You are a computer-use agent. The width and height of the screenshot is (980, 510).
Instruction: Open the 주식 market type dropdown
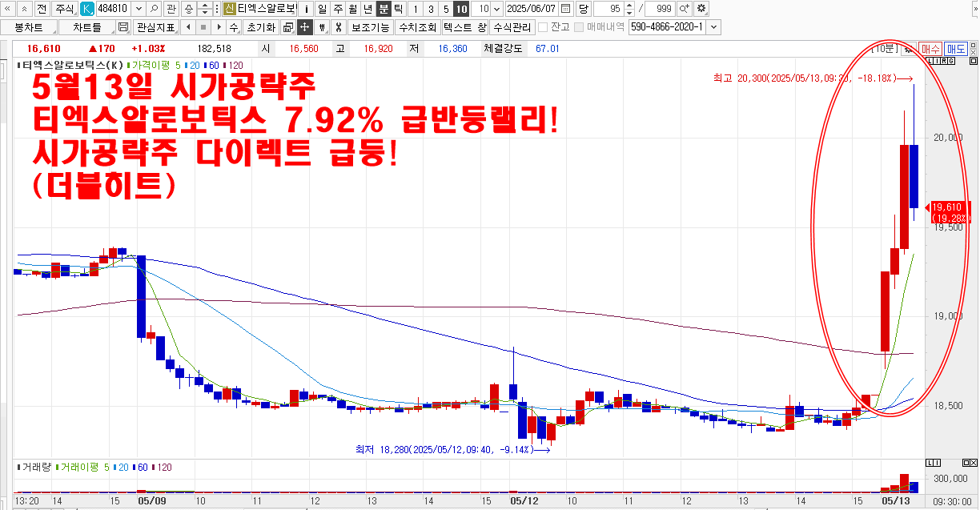64,9
